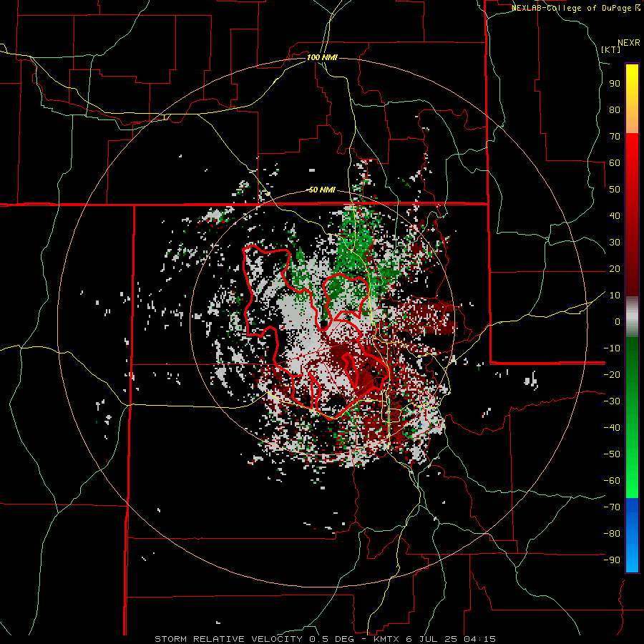Click the 30 value on the velocity scale
This screenshot has width=644, height=644.
coord(615,243)
